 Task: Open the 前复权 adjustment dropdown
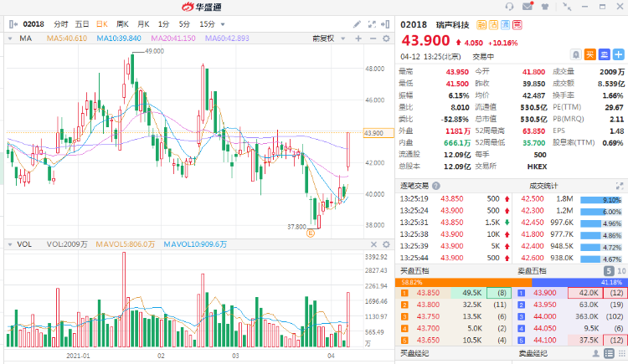coord(326,38)
